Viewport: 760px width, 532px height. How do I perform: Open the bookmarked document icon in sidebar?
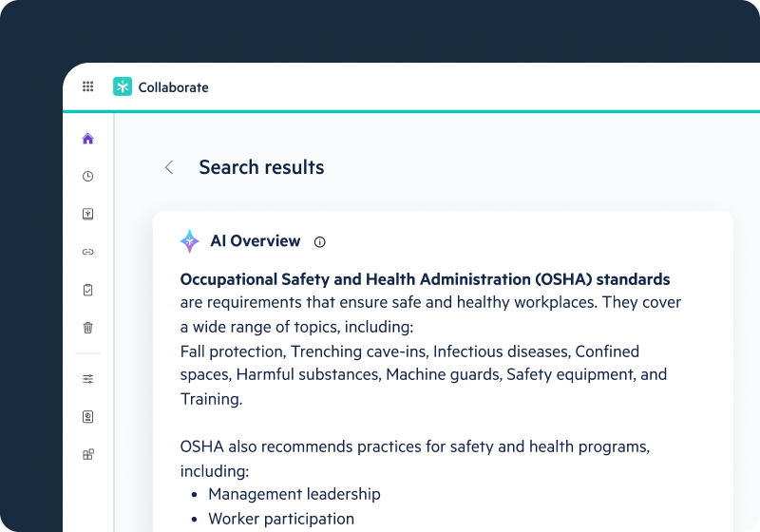(88, 215)
